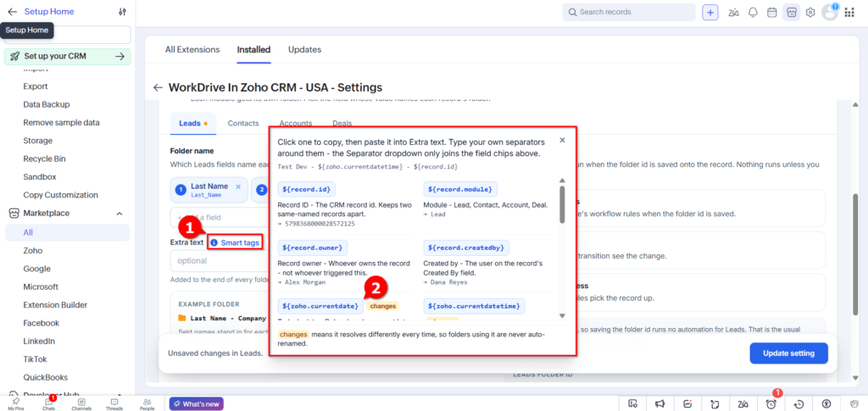Open My Pins in bottom bar
This screenshot has height=411, width=868.
15,404
